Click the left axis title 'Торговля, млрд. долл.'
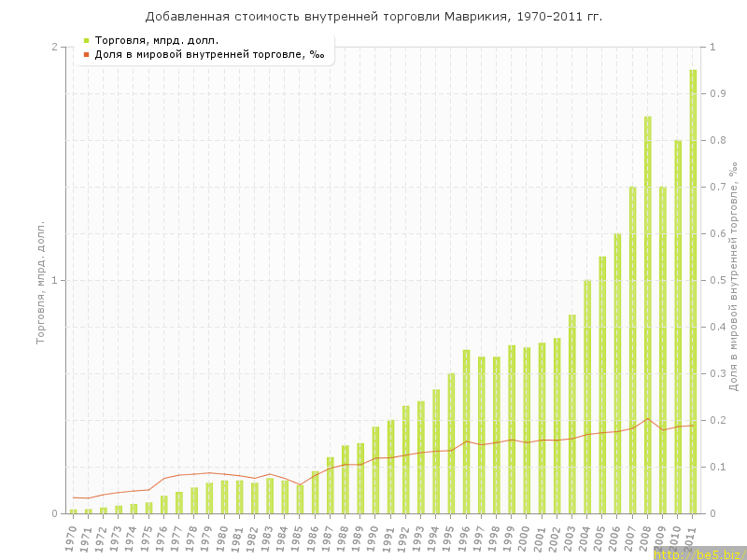The width and height of the screenshot is (747, 560). click(40, 282)
